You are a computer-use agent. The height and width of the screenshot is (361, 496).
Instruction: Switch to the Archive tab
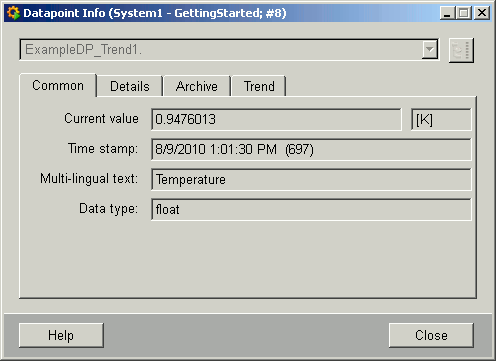click(x=197, y=86)
